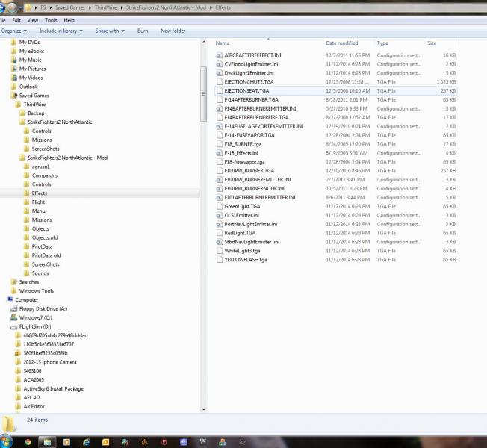
Task: Select the F-14AFTERBURNER.TGA file icon
Action: (220, 99)
